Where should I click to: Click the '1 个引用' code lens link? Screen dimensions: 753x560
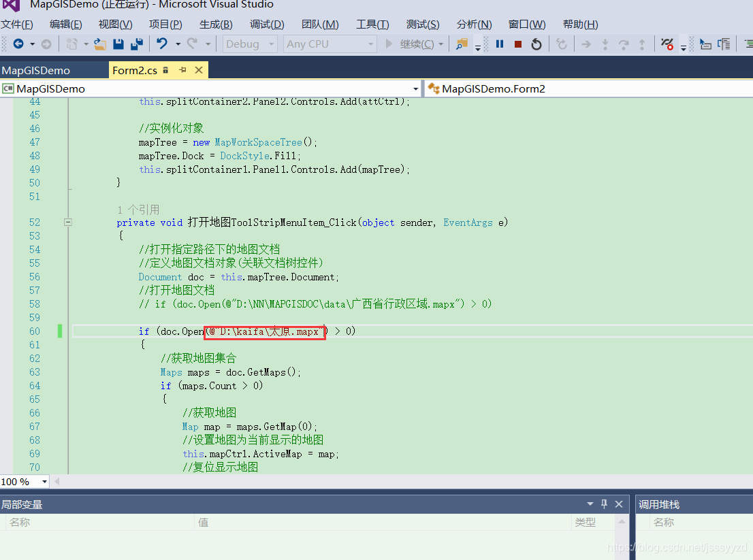point(138,210)
